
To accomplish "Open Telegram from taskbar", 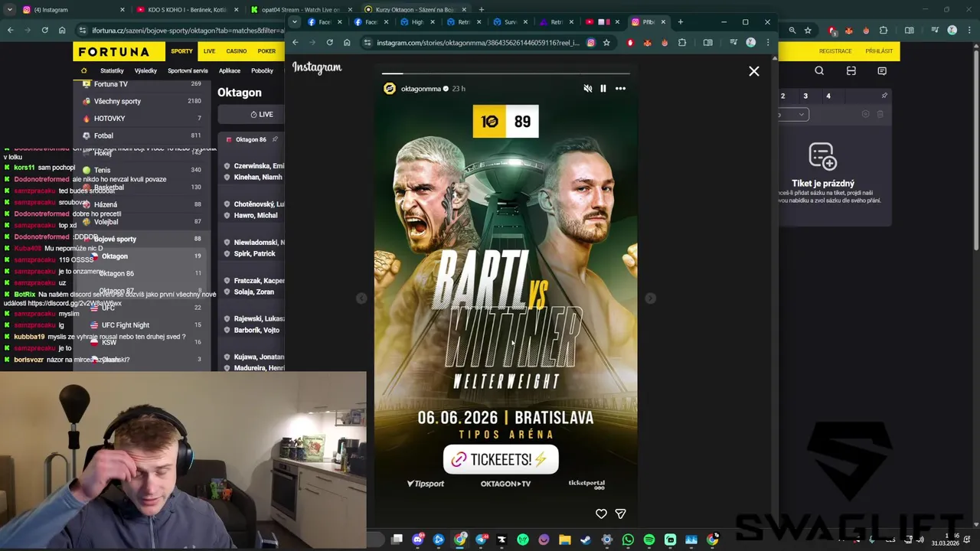I will pos(481,540).
